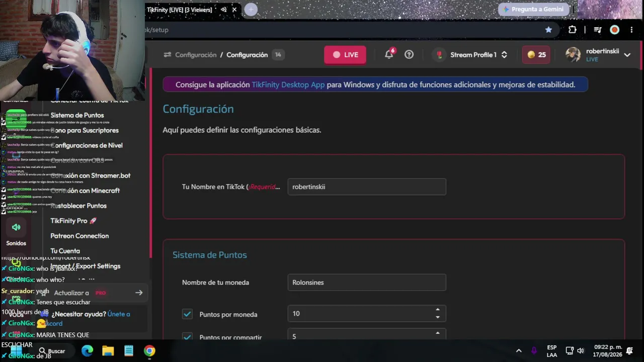Open Conexión con Streamer.bot in the sidebar
This screenshot has width=644, height=362.
tap(91, 175)
